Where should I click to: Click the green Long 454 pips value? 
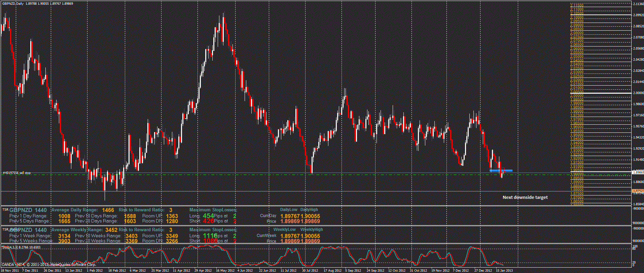tap(208, 216)
